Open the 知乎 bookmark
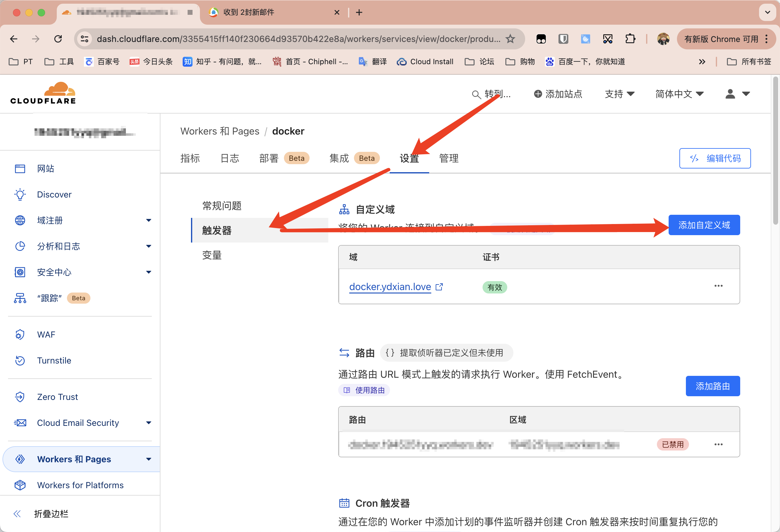Viewport: 780px width, 532px height. [222, 62]
